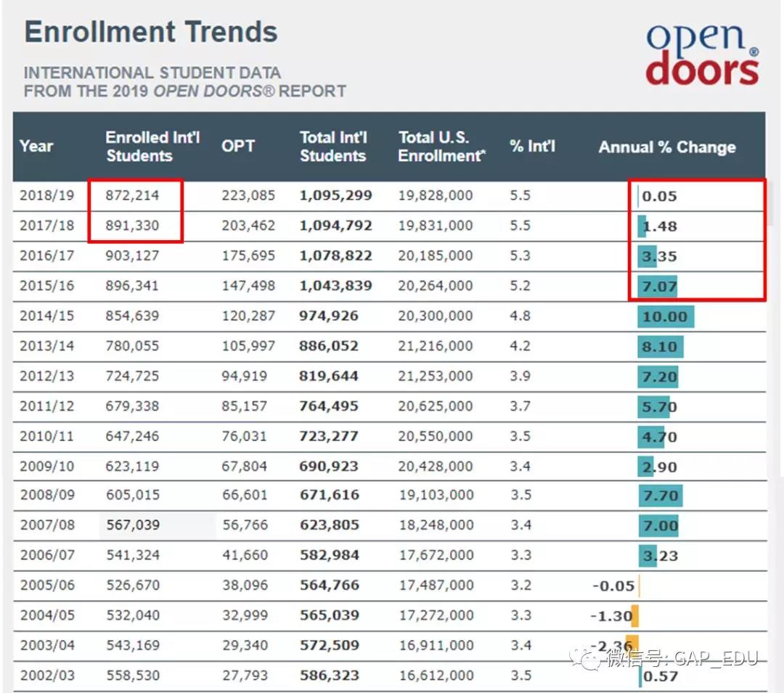Select the 0.05 annual change for 2018/19
This screenshot has width=784, height=693.
coord(659,196)
